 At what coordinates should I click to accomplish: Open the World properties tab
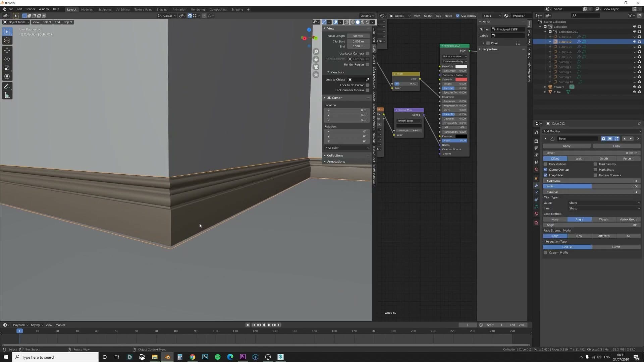tap(536, 169)
